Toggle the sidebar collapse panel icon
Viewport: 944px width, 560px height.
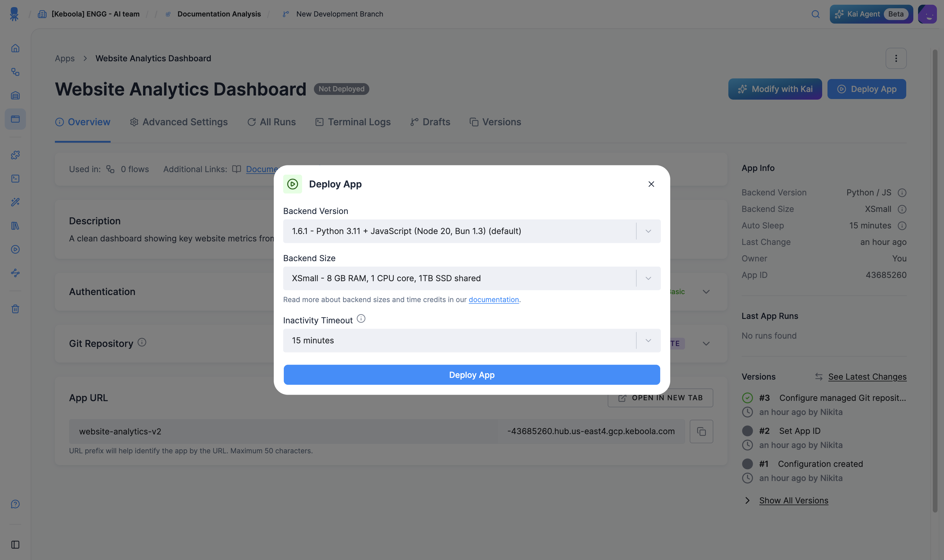(15, 545)
